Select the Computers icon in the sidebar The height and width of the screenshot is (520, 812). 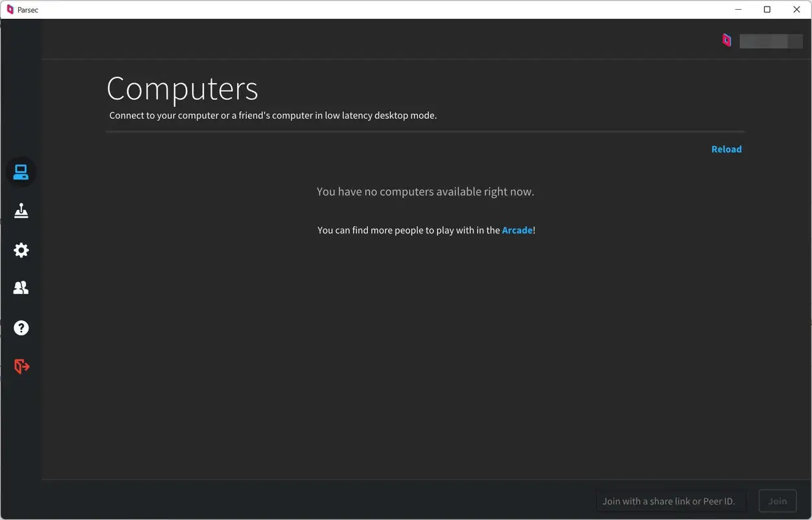21,172
